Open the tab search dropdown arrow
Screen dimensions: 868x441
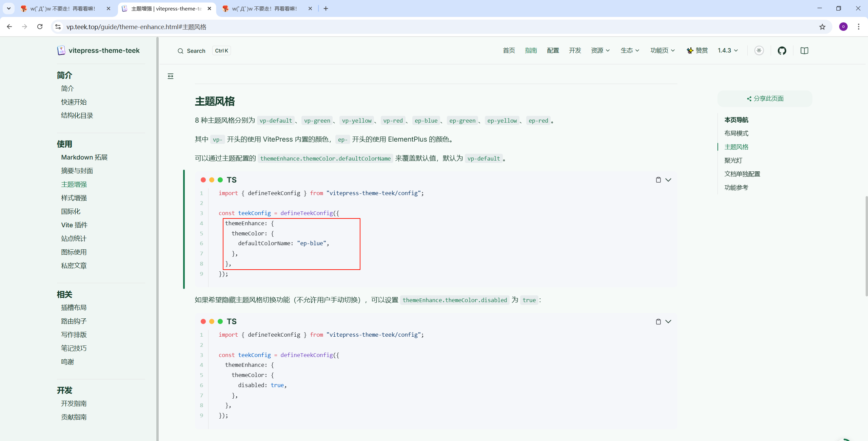9,8
